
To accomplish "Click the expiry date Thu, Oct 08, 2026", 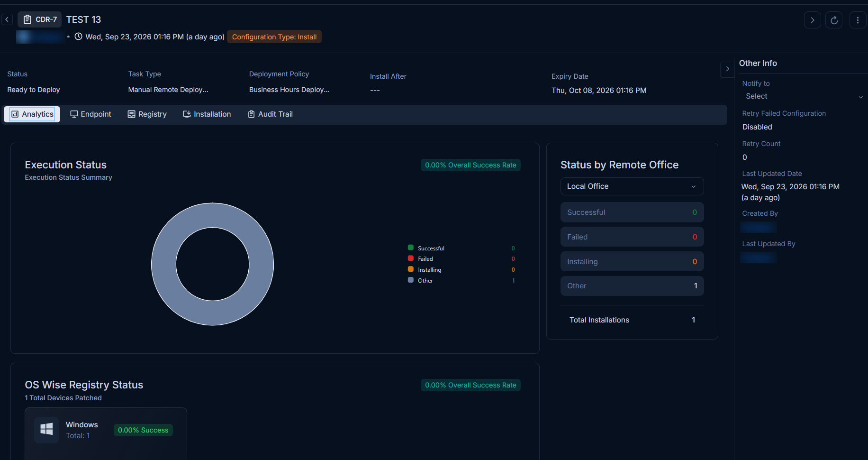I will pyautogui.click(x=599, y=91).
